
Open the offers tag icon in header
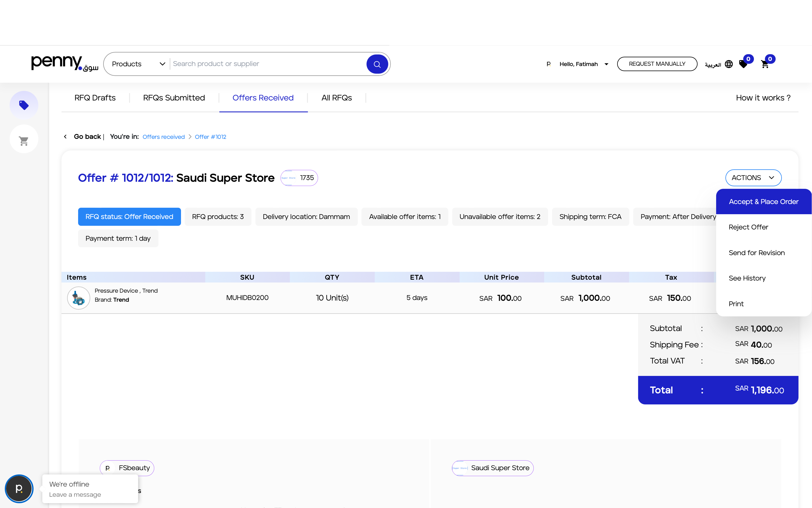(744, 63)
